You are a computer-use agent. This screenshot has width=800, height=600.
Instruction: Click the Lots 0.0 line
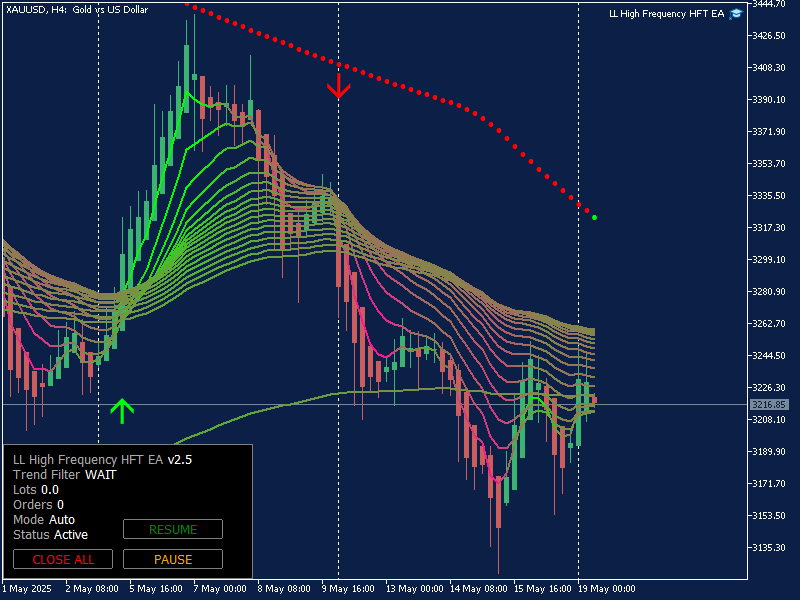tap(36, 490)
